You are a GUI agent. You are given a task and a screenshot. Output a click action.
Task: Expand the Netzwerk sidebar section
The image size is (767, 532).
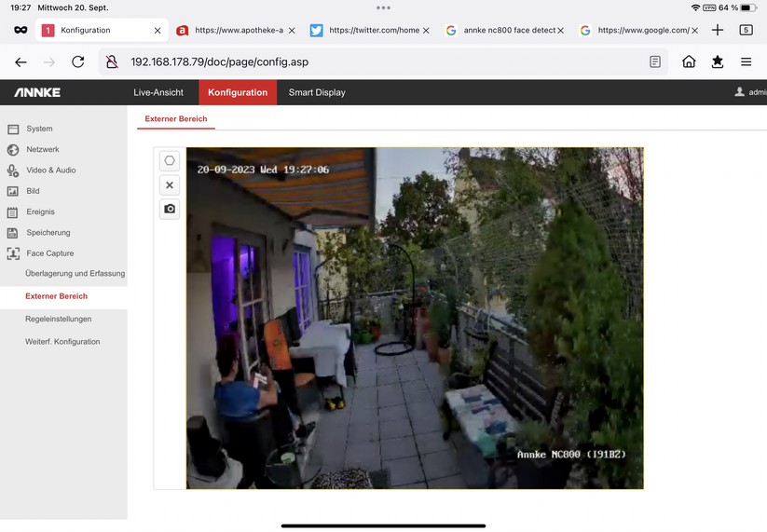(42, 149)
